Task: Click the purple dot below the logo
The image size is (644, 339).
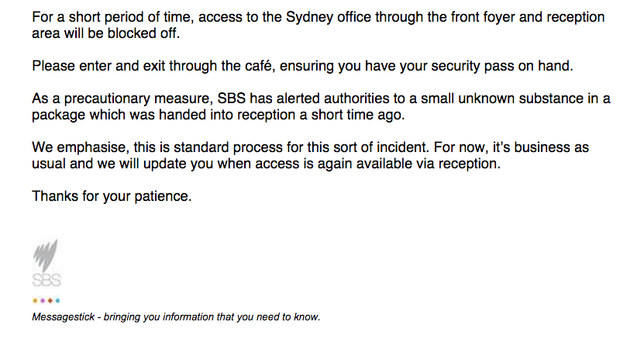Action: (43, 301)
